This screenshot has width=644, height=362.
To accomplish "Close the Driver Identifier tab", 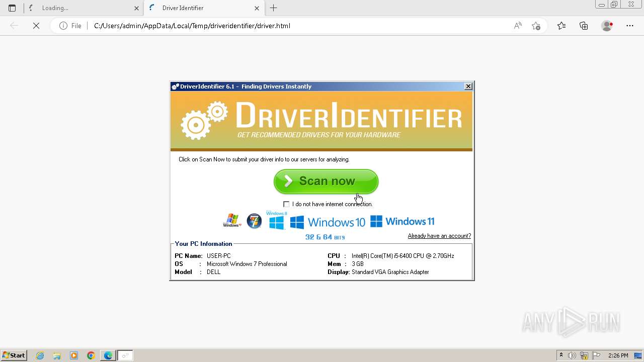I will click(257, 8).
